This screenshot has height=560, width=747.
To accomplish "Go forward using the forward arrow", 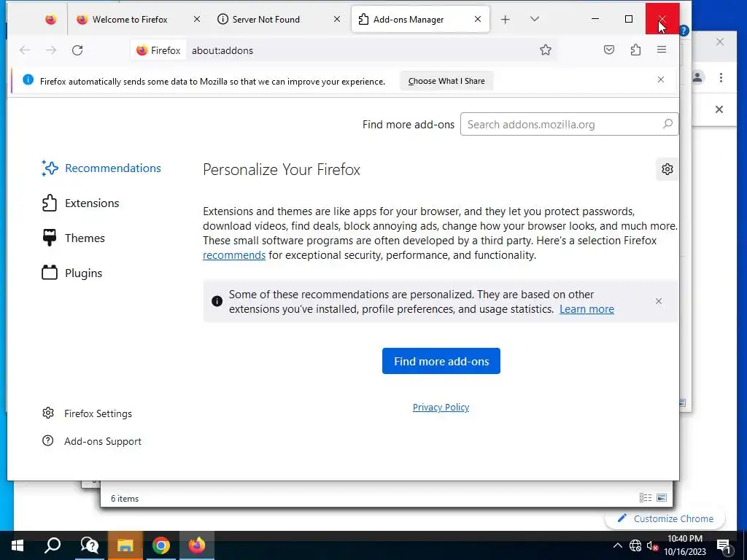I will 51,50.
